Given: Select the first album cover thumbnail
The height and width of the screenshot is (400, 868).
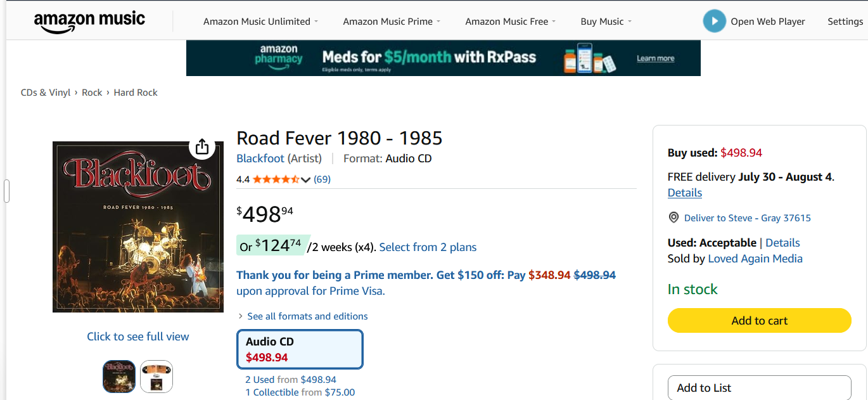Looking at the screenshot, I should pos(119,377).
